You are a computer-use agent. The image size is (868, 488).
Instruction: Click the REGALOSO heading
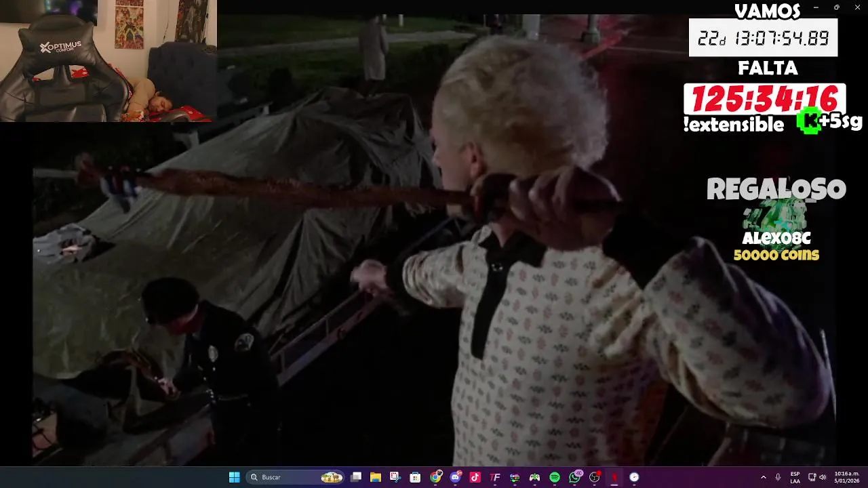point(776,190)
